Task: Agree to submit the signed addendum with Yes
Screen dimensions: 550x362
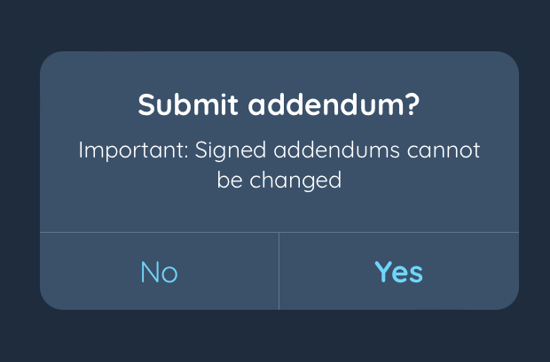Action: (399, 272)
